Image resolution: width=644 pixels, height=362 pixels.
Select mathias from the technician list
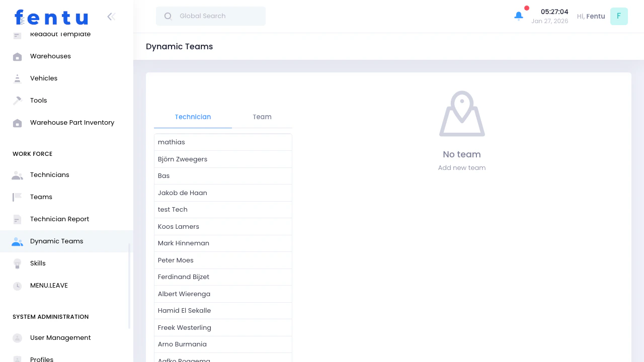(x=223, y=142)
